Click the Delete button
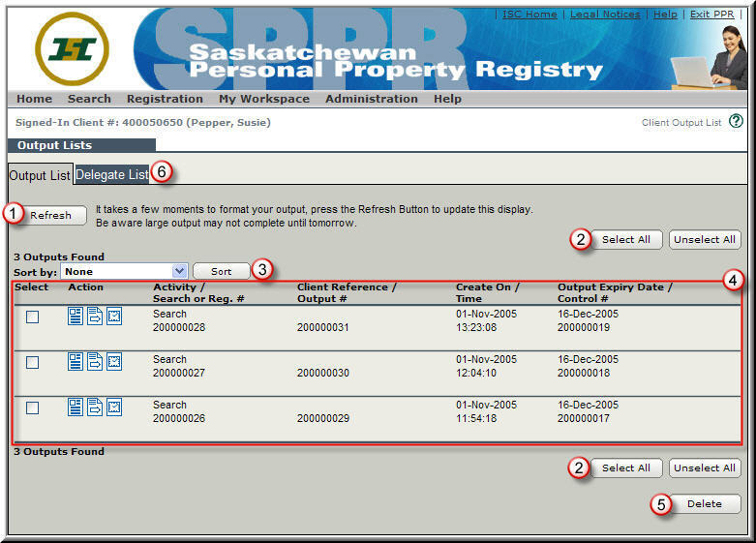 tap(705, 504)
